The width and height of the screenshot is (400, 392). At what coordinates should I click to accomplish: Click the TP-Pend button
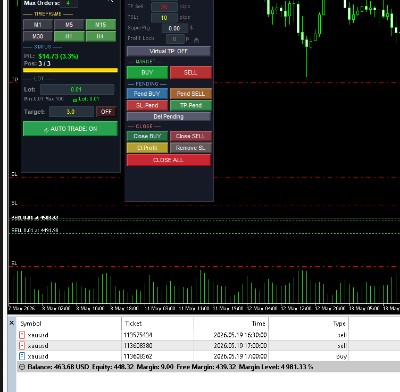pos(191,105)
